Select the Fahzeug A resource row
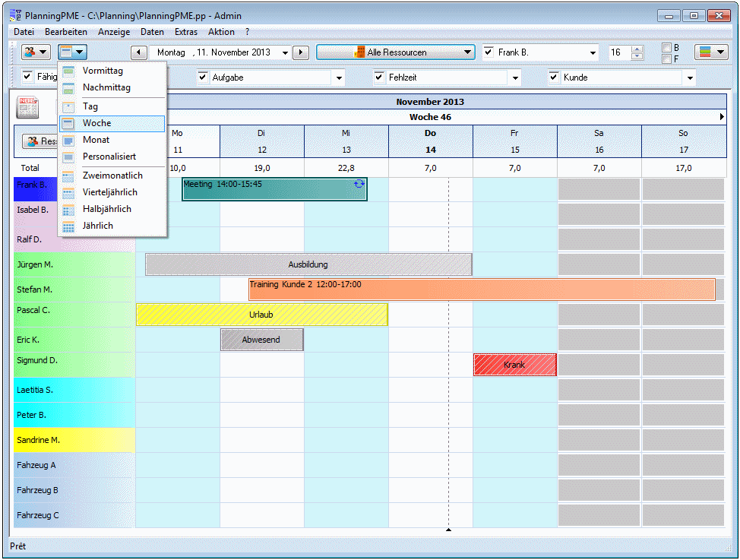 (x=74, y=465)
